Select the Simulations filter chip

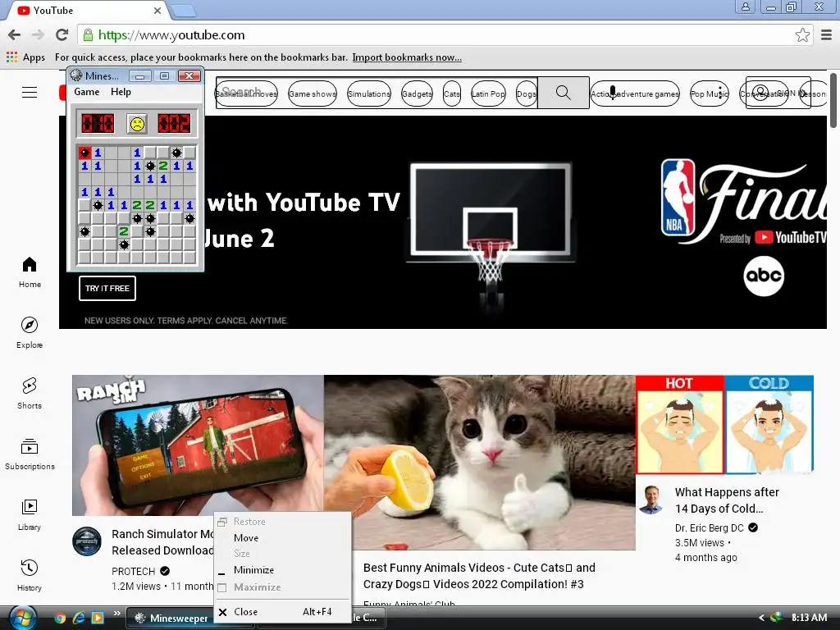(x=369, y=94)
